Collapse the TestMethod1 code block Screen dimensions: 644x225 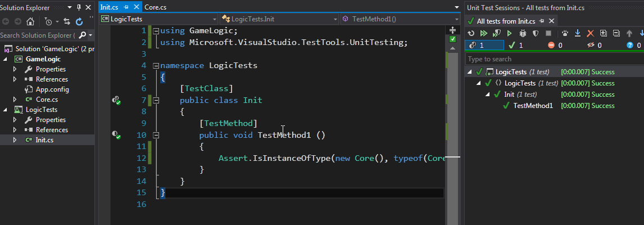coord(156,135)
